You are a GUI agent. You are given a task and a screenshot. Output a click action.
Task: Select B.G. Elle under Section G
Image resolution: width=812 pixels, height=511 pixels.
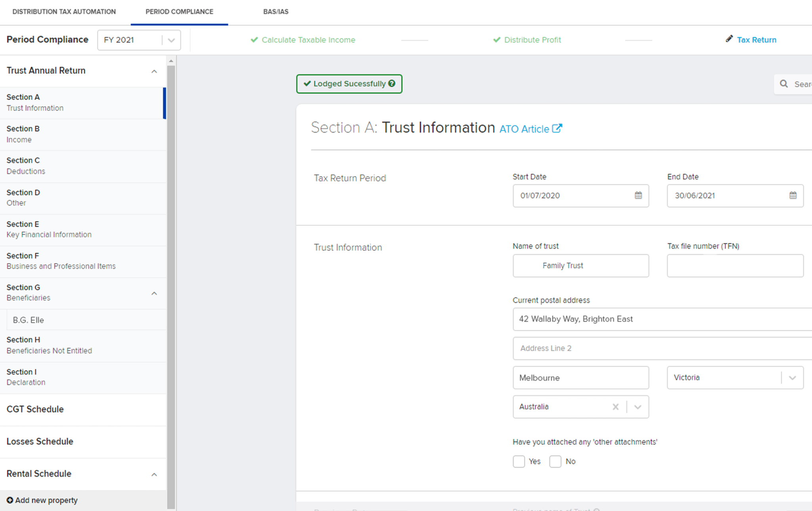tap(28, 320)
